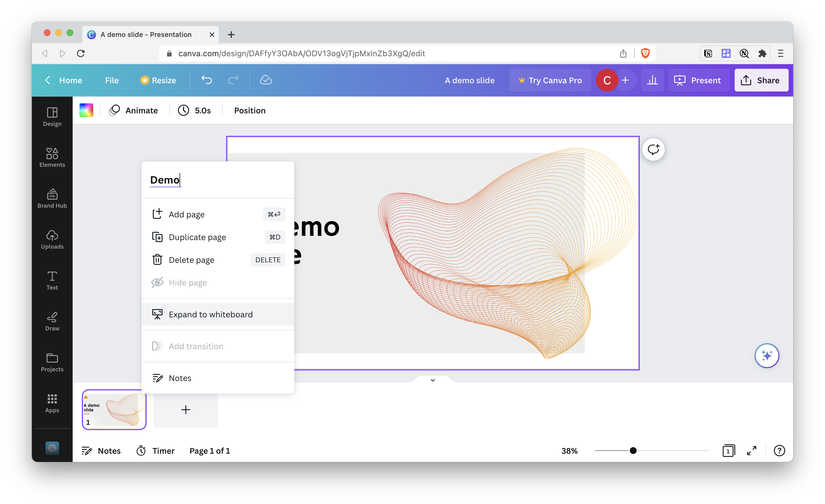The image size is (825, 504).
Task: Click the zoom slider handle
Action: [x=633, y=450]
